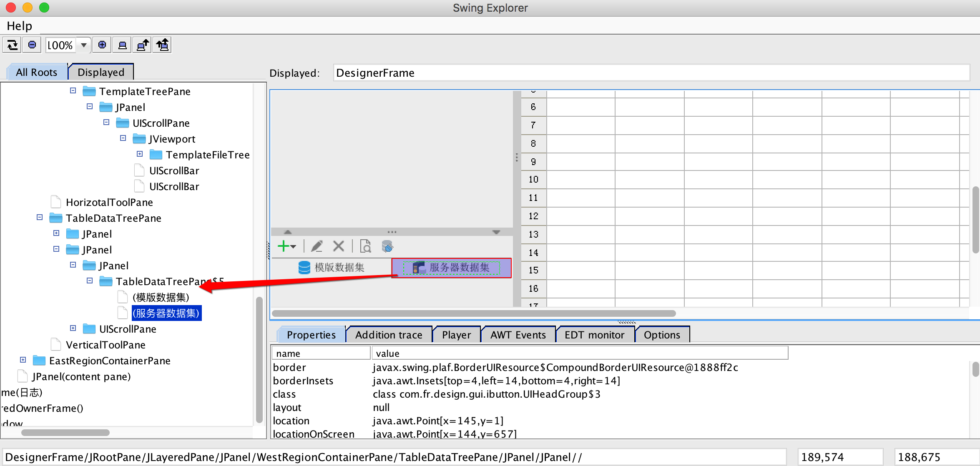The height and width of the screenshot is (466, 980).
Task: Select the VerticalToolPane tree node
Action: pyautogui.click(x=106, y=345)
